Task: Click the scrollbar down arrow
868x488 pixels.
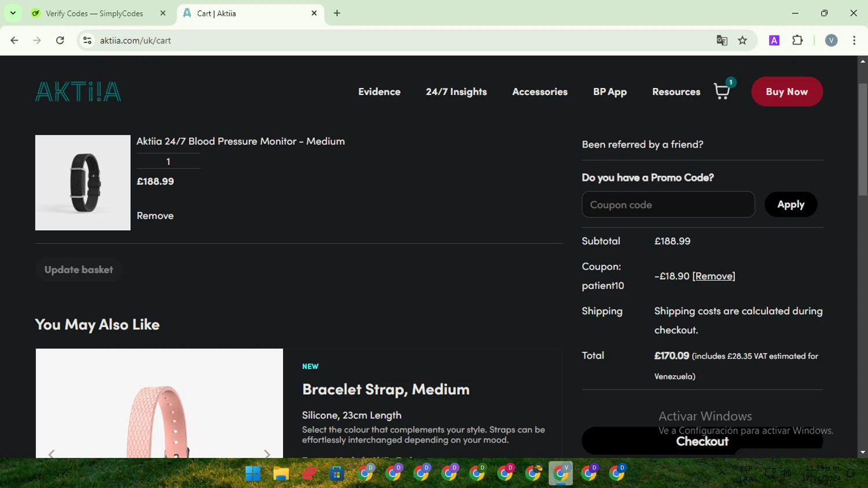Action: tap(863, 453)
